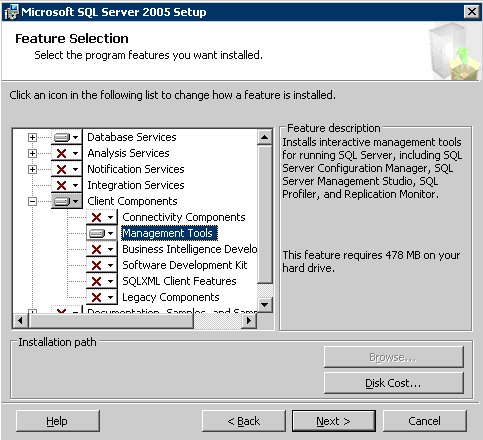
Task: Select Business Intelligence Development item
Action: point(189,249)
